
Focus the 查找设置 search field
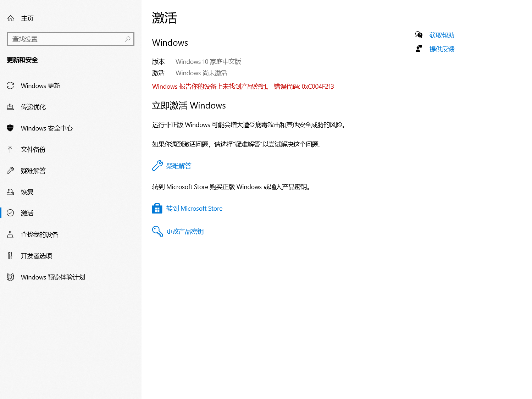(x=71, y=39)
